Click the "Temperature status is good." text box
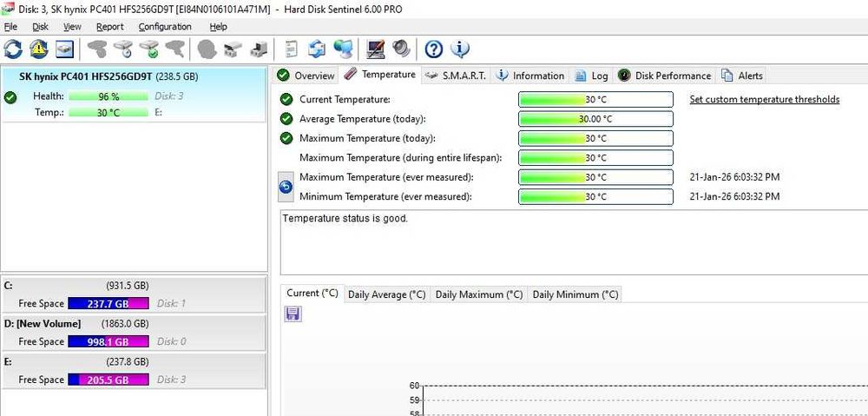The image size is (868, 416). pos(574,242)
